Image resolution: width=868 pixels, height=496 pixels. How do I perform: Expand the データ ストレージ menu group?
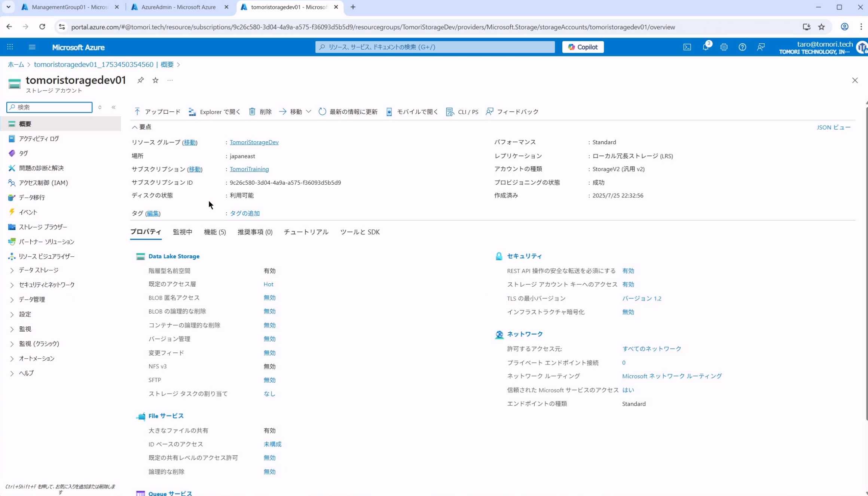(x=12, y=270)
